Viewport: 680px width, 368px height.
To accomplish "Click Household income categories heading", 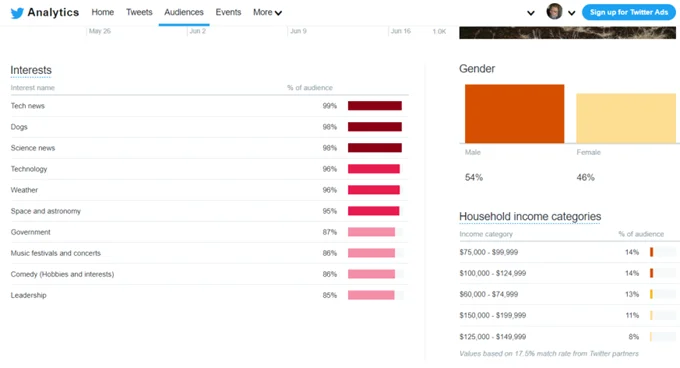I will click(530, 216).
